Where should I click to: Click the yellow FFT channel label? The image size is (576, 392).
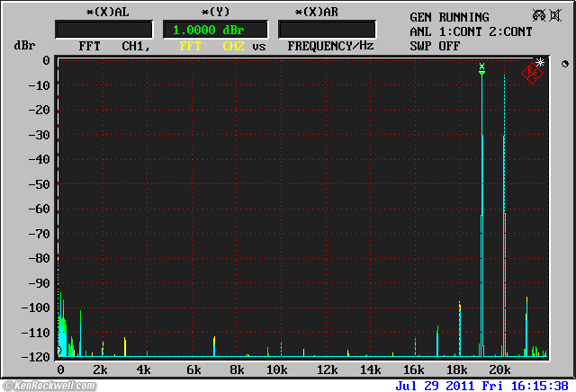191,45
